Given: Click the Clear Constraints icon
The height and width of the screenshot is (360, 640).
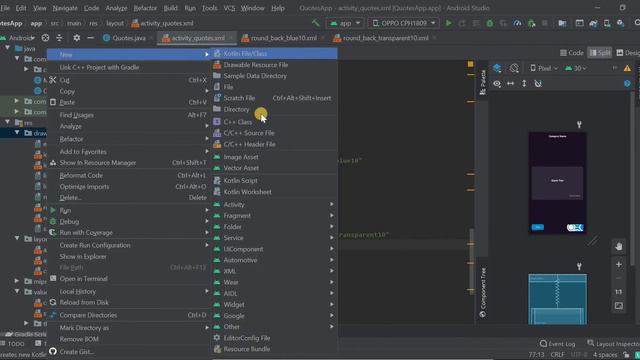Looking at the screenshot, I should point(538,84).
